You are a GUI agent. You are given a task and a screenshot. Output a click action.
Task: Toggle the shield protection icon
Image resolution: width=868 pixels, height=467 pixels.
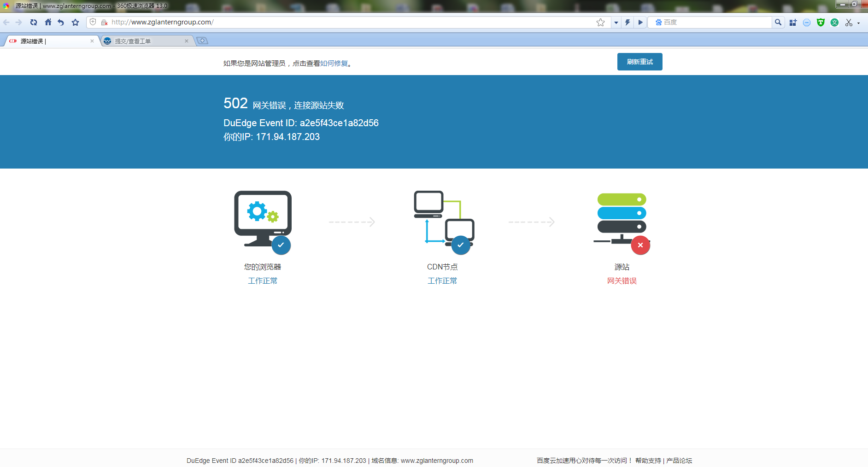coord(821,22)
